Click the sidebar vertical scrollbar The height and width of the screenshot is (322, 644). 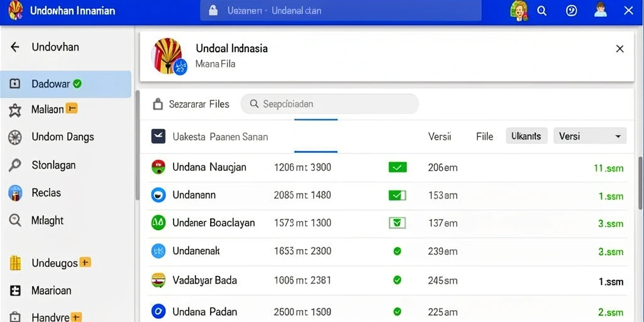tap(138, 146)
